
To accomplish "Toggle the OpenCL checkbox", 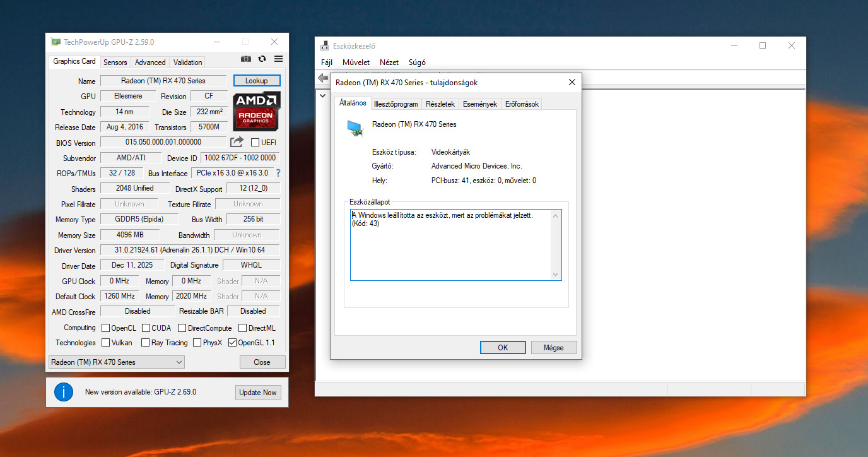I will pos(106,328).
